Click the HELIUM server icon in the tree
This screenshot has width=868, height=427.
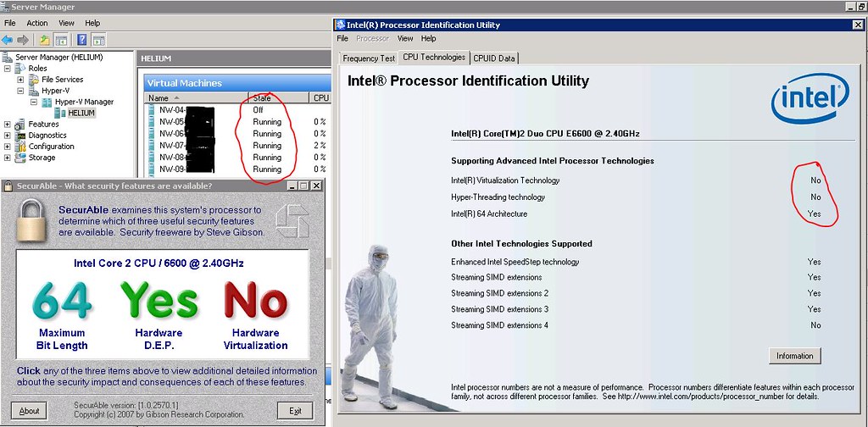coord(60,113)
